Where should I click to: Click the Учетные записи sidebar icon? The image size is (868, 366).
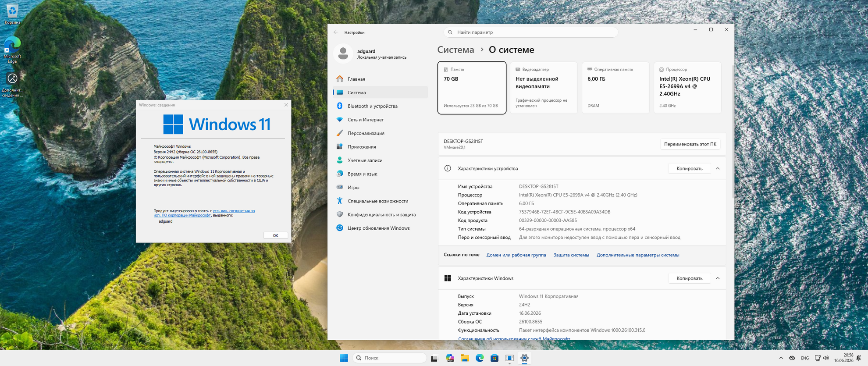click(x=340, y=160)
